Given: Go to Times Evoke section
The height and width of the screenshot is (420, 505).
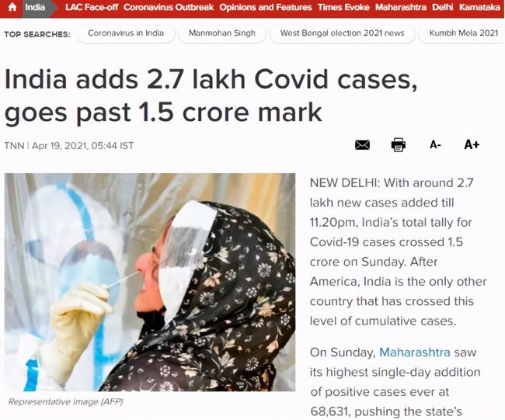Looking at the screenshot, I should point(343,7).
